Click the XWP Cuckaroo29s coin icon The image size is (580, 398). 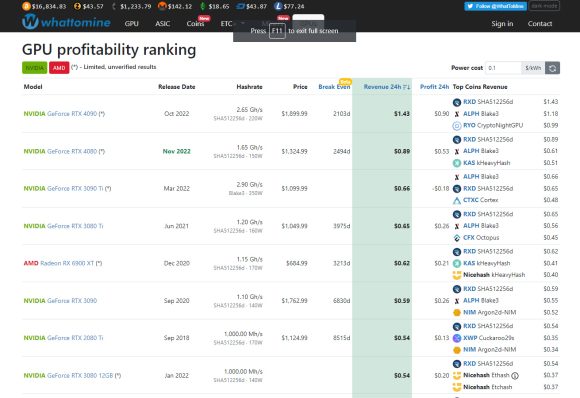(457, 338)
